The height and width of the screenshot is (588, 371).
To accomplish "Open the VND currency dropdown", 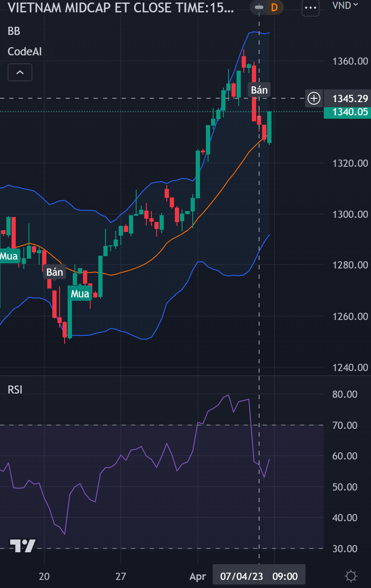I will coord(345,6).
